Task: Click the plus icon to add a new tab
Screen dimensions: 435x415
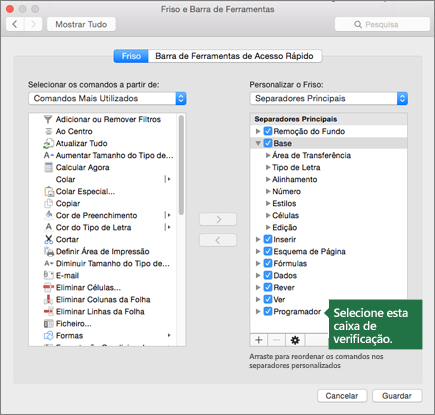Action: click(259, 340)
